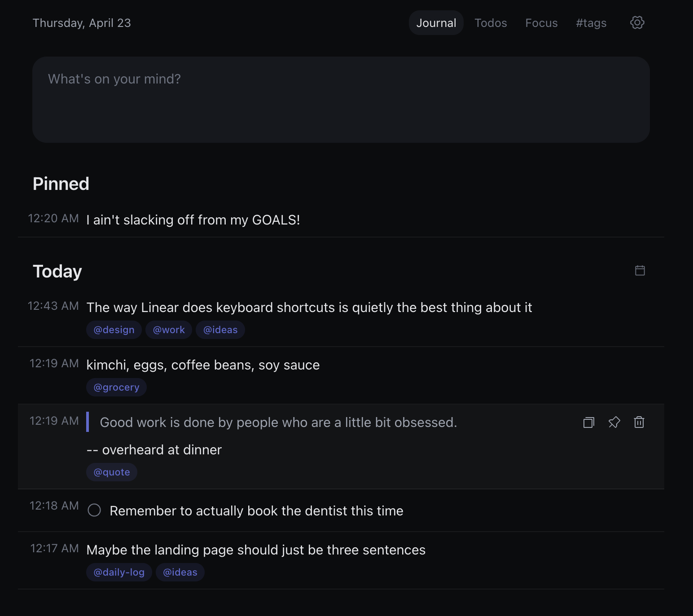The image size is (693, 616).
Task: Click the @daily-log tag
Action: pyautogui.click(x=119, y=572)
